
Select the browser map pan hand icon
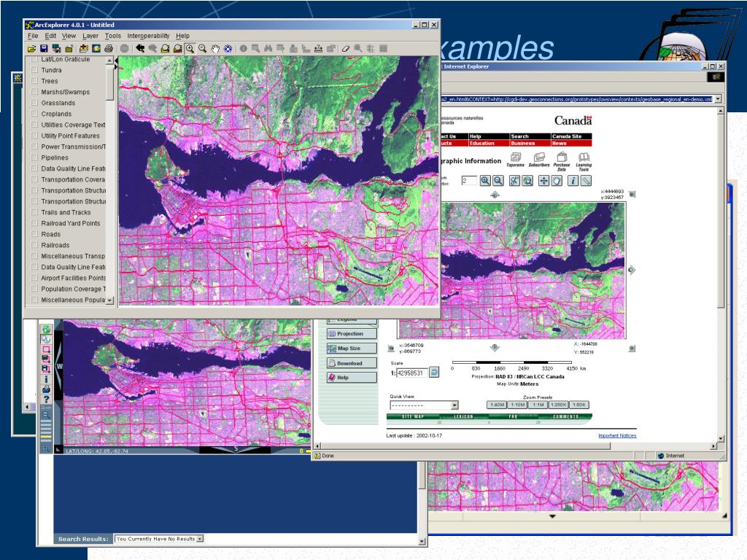coord(557,181)
